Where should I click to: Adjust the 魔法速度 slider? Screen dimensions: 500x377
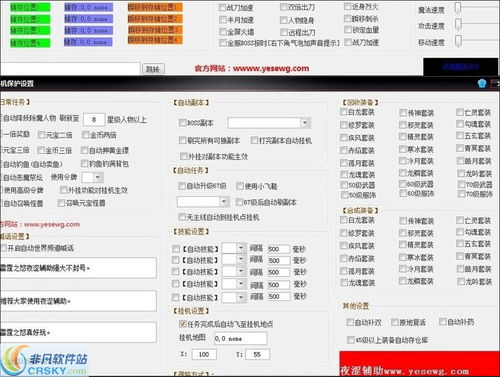(458, 9)
